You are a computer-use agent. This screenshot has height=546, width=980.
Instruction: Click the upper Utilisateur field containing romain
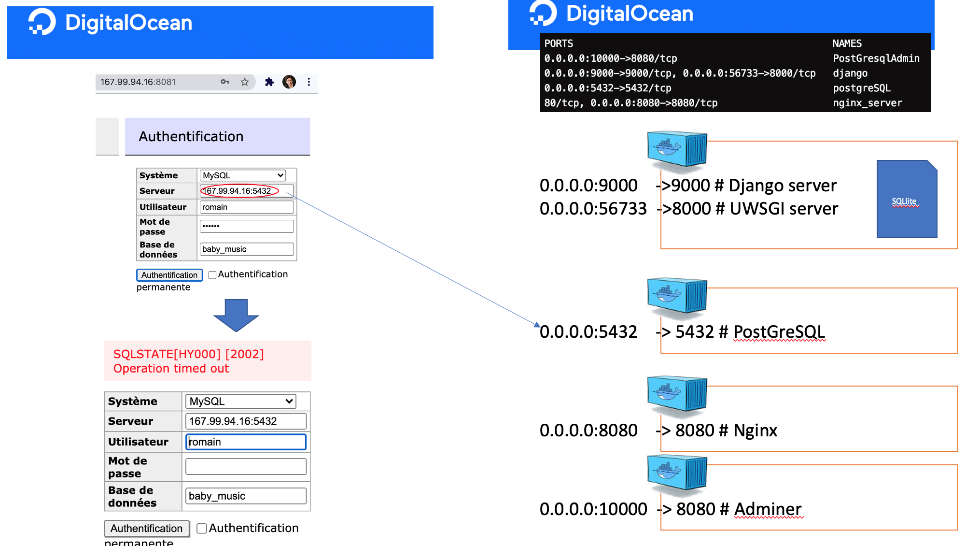(247, 207)
